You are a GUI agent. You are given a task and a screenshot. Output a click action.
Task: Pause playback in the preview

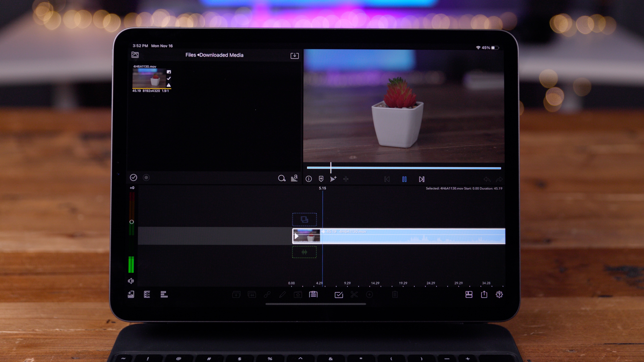[x=404, y=179]
